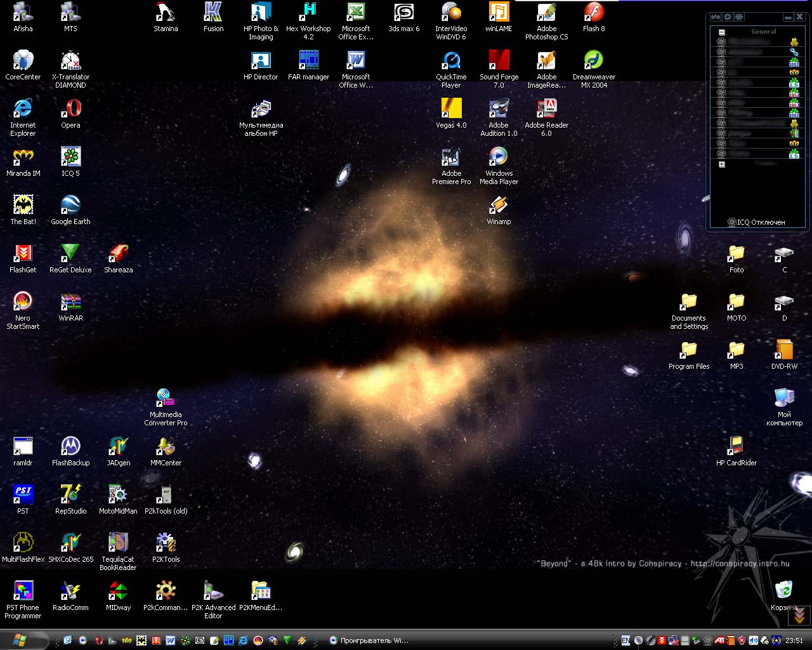
Task: Open the Foto folder
Action: pos(737,258)
